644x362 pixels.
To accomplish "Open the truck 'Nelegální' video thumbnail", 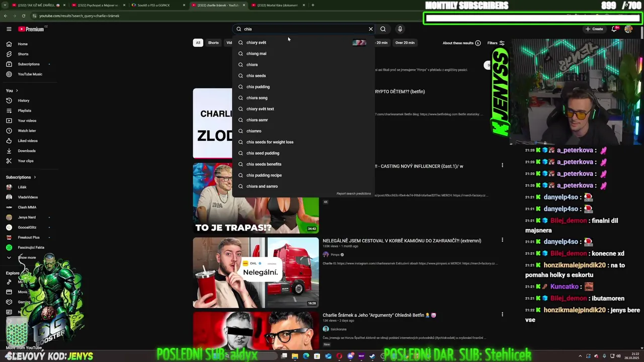I will [x=256, y=273].
